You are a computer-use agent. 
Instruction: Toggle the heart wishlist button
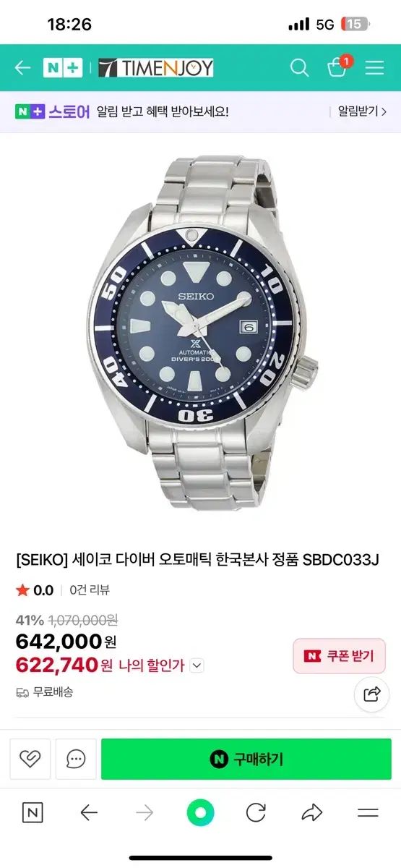30,759
